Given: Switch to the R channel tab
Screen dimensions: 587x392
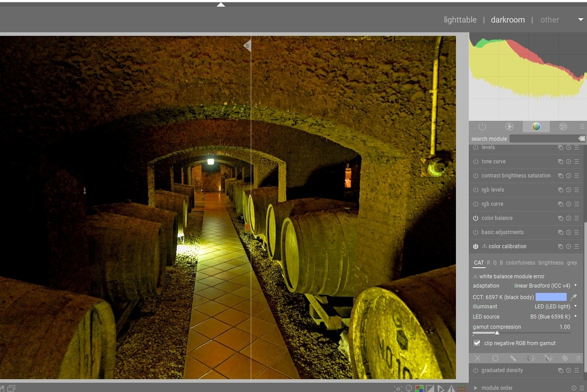Looking at the screenshot, I should [489, 263].
